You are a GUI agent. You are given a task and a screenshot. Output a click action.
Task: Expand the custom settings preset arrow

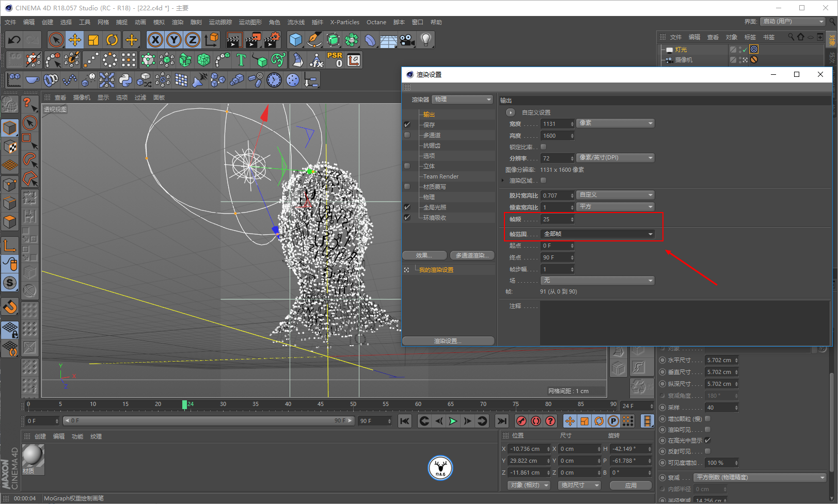click(x=510, y=112)
